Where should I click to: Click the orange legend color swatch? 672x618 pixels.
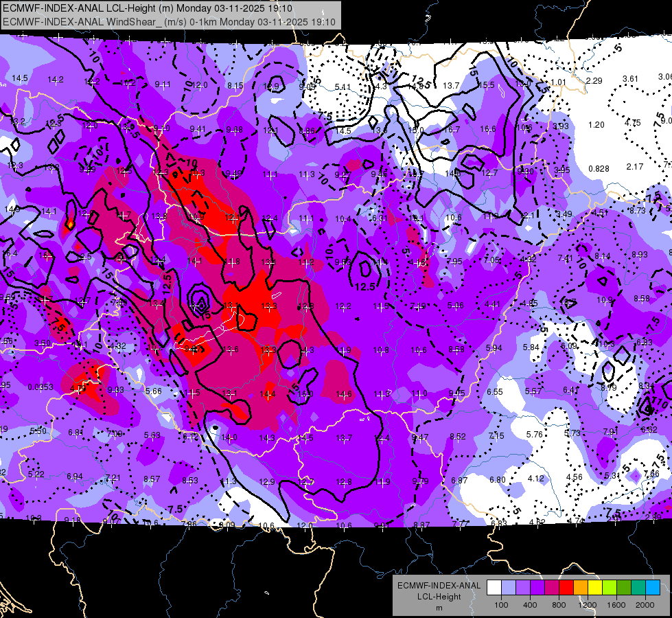coord(580,588)
